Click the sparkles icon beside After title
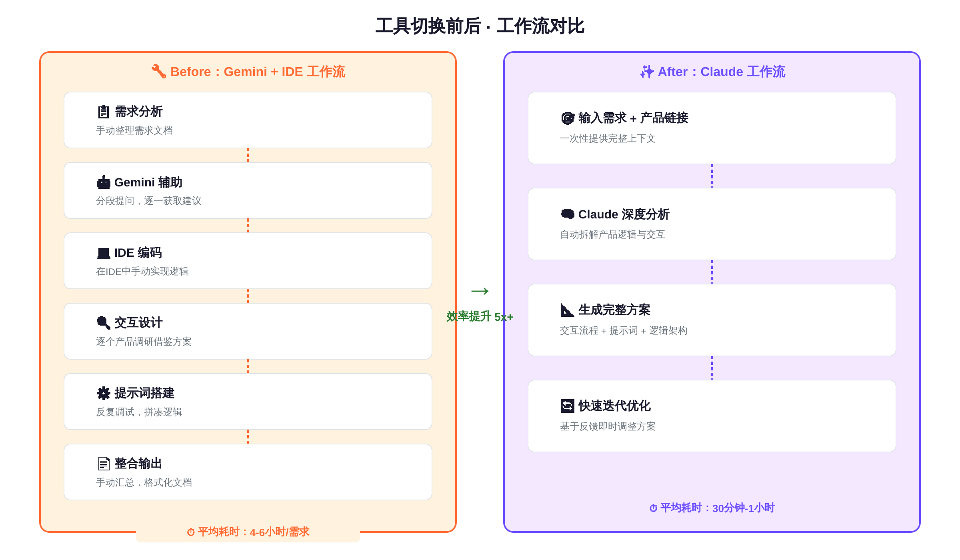 click(x=647, y=72)
